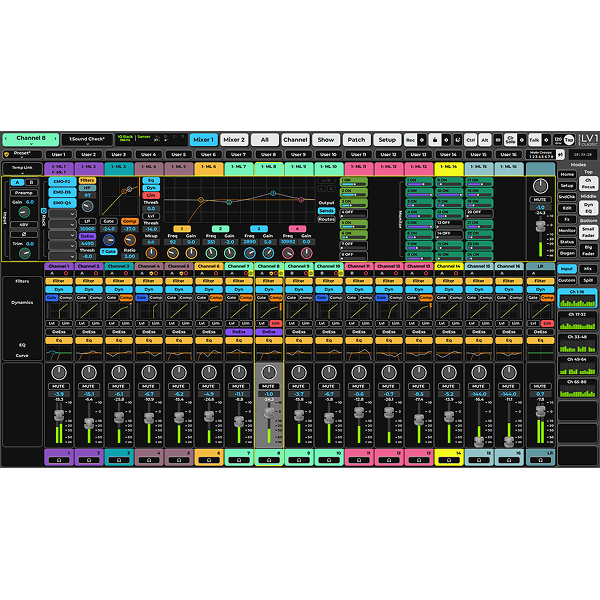Open the fourth empty plugin rack slot
Image resolution: width=600 pixels, height=600 pixels.
[x=62, y=245]
